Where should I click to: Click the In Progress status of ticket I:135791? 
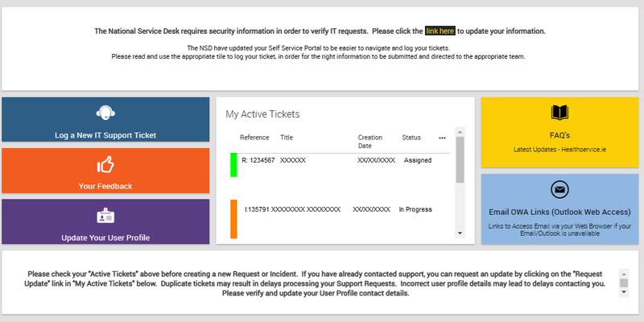415,209
